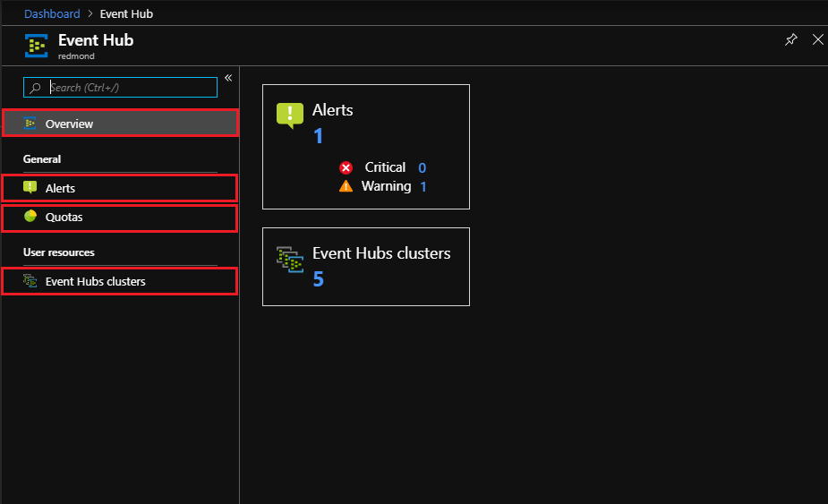The image size is (828, 504).
Task: Close the Event Hub blade
Action: coord(817,39)
